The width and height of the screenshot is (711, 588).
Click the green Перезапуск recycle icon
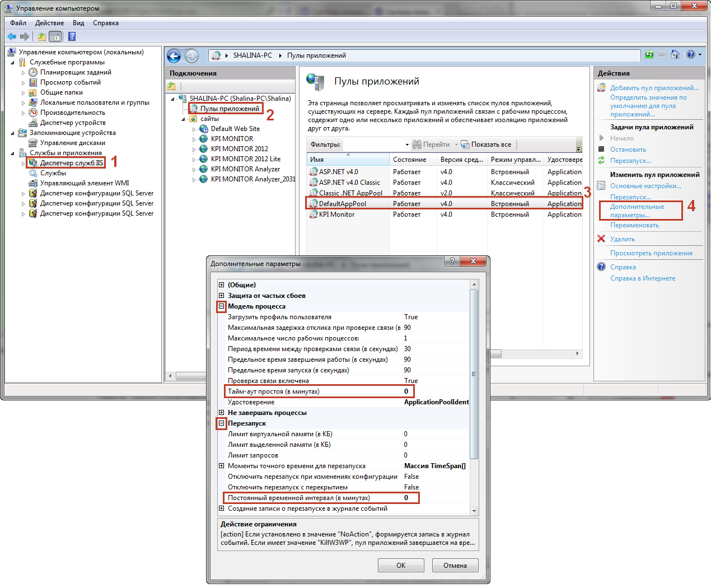[601, 160]
